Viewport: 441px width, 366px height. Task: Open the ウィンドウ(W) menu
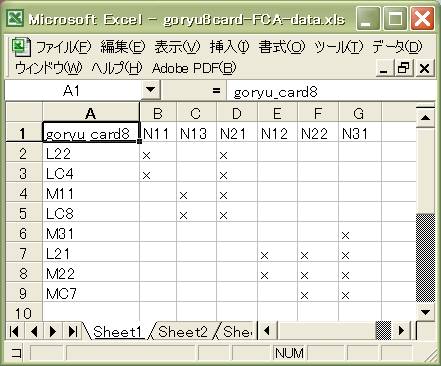click(x=48, y=68)
